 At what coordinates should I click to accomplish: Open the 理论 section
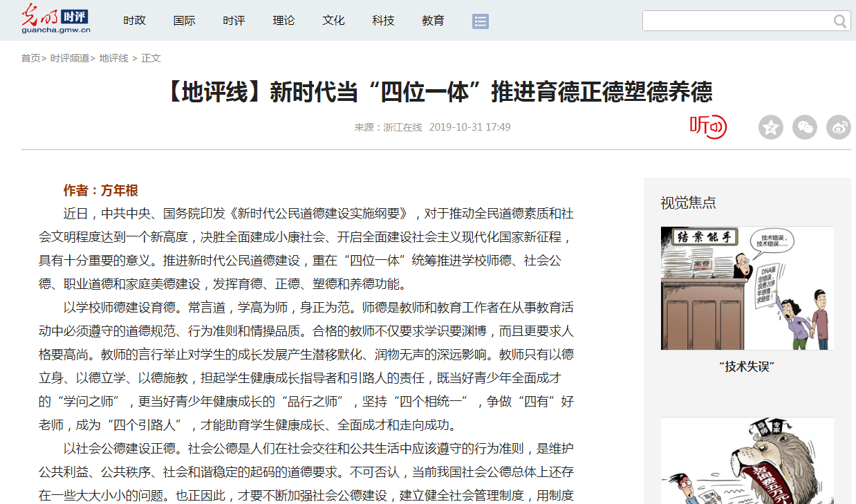pos(283,21)
